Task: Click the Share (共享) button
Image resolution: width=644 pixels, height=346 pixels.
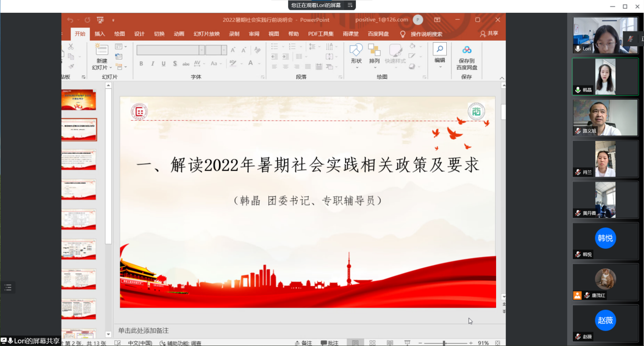Action: pyautogui.click(x=489, y=34)
